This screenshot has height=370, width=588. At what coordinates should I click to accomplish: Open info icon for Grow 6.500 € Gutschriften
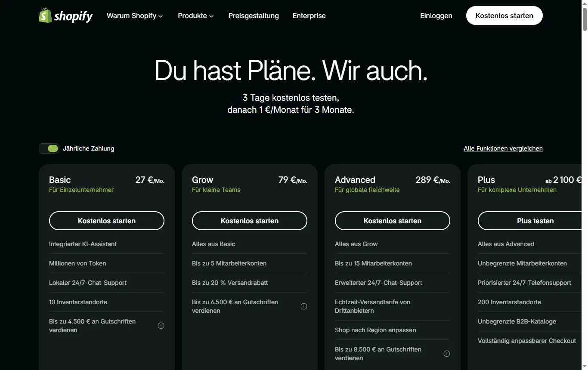click(304, 306)
